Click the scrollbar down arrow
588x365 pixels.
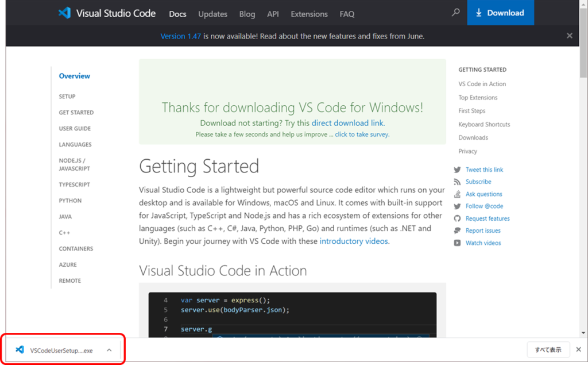(x=583, y=333)
